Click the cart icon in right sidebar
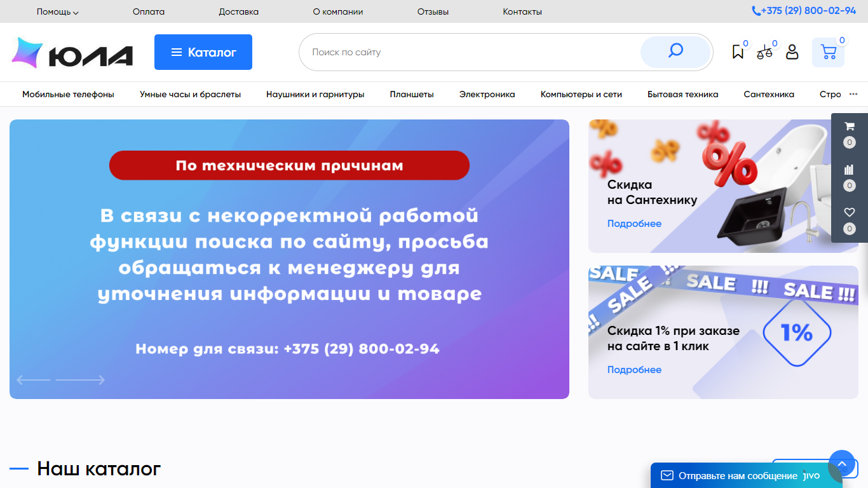This screenshot has width=868, height=488. [x=850, y=126]
